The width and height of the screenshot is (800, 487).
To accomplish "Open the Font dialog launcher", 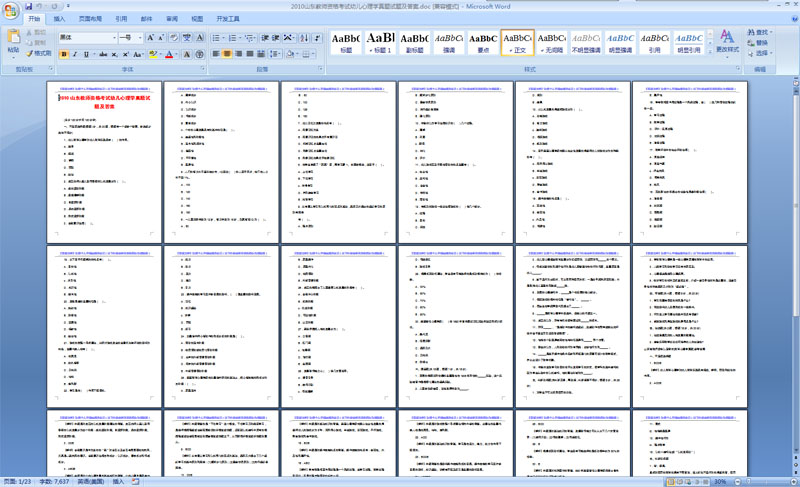I will [x=203, y=68].
